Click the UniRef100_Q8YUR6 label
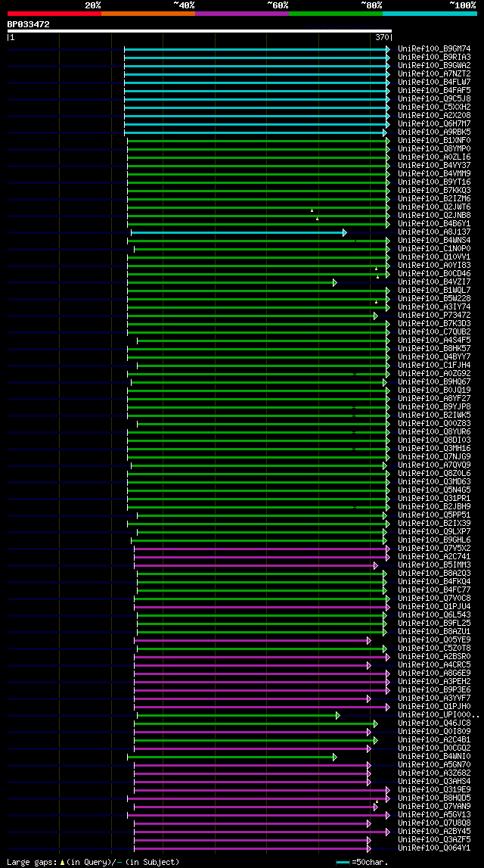The height and width of the screenshot is (868, 484). pyautogui.click(x=434, y=432)
